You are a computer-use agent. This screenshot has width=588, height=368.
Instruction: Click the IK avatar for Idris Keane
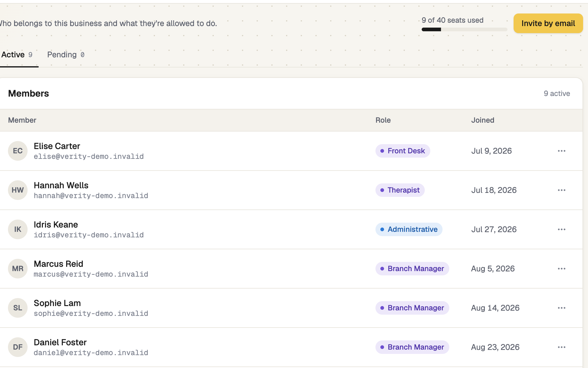coord(18,229)
